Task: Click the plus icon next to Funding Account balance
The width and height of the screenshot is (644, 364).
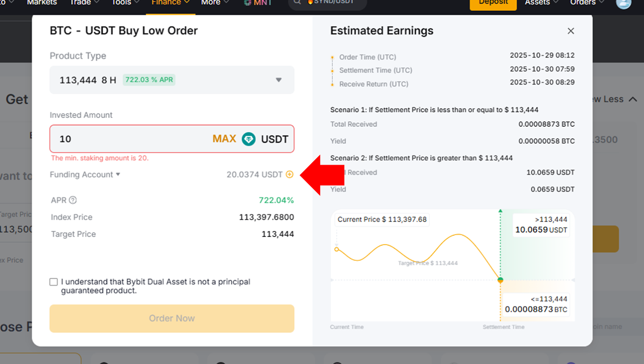Action: coord(289,174)
